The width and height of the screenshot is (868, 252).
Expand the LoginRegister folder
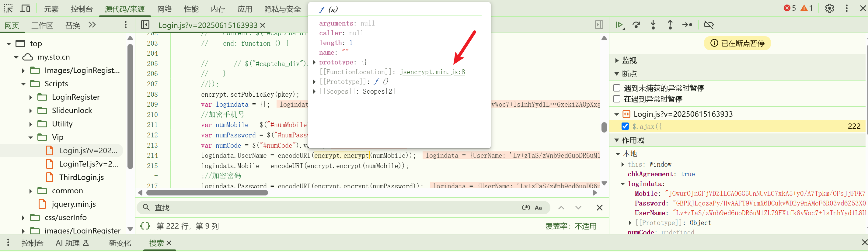(31, 97)
